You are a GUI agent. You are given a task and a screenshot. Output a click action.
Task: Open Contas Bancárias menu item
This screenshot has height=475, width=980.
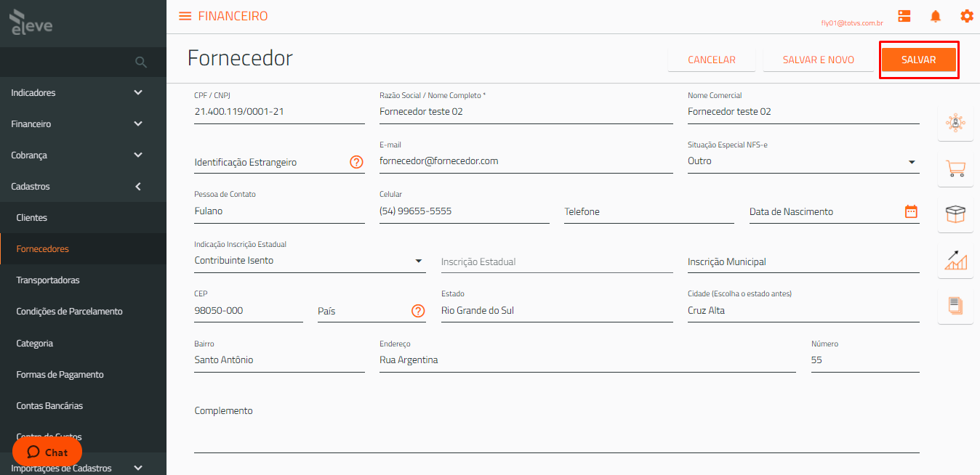click(83, 406)
